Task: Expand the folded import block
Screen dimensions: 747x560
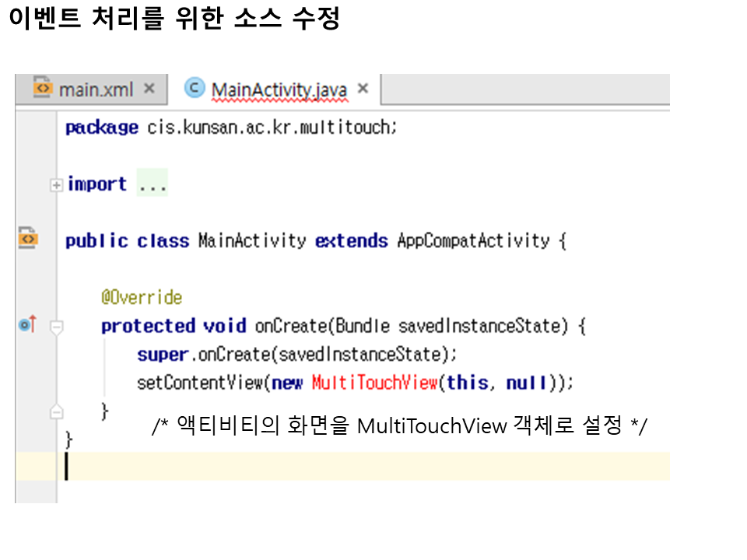Action: (56, 185)
